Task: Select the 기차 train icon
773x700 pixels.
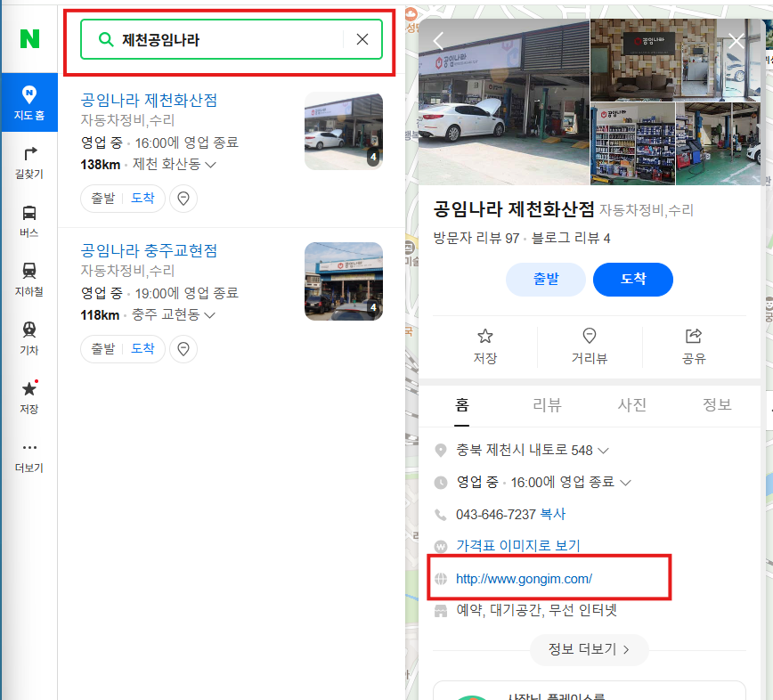Action: click(29, 338)
